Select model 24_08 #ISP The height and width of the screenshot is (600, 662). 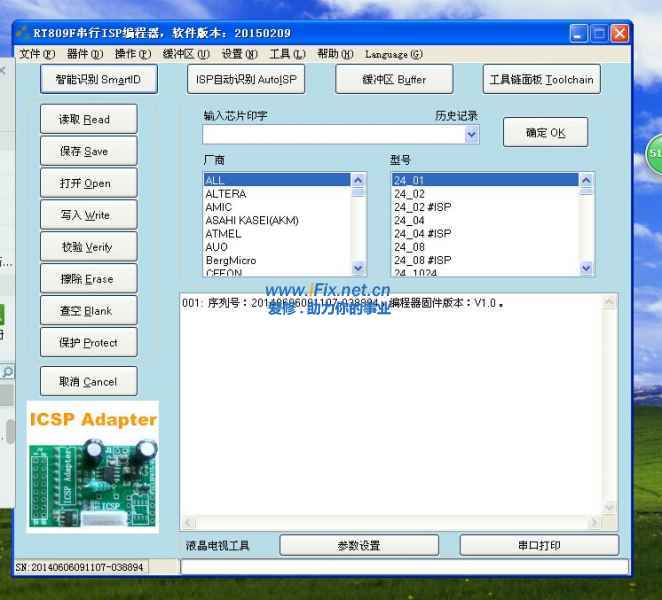coord(485,260)
